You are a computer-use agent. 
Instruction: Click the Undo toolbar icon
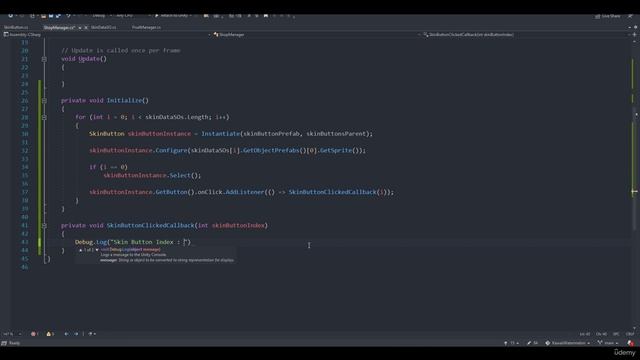[68, 16]
